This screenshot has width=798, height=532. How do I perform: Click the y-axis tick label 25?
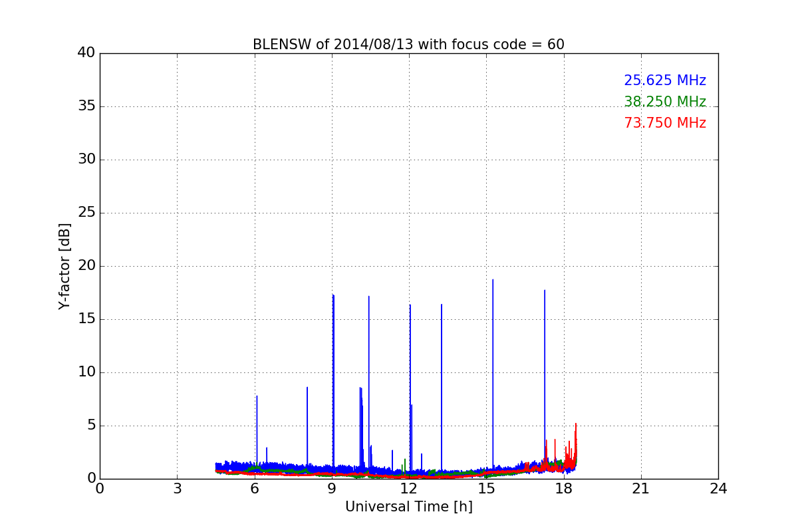click(x=86, y=213)
